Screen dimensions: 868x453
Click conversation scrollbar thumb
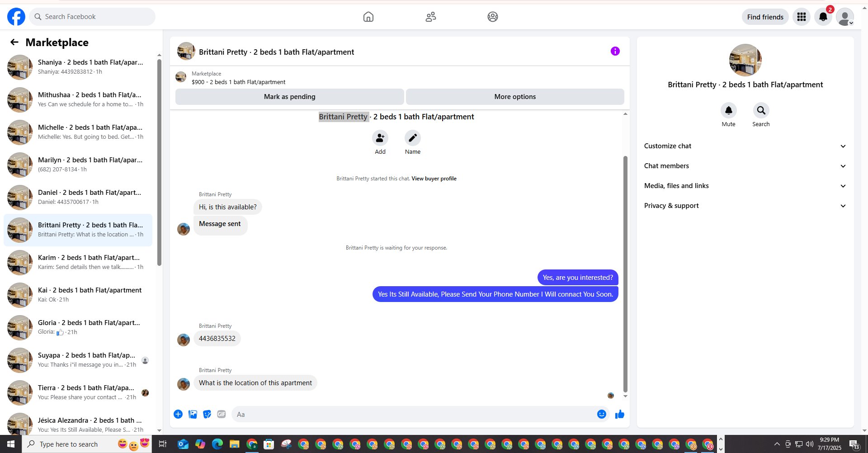coord(625,274)
